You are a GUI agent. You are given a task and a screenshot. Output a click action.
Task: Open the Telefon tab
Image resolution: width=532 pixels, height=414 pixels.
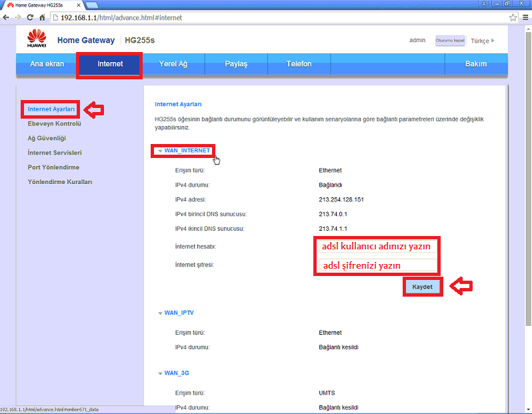[299, 64]
